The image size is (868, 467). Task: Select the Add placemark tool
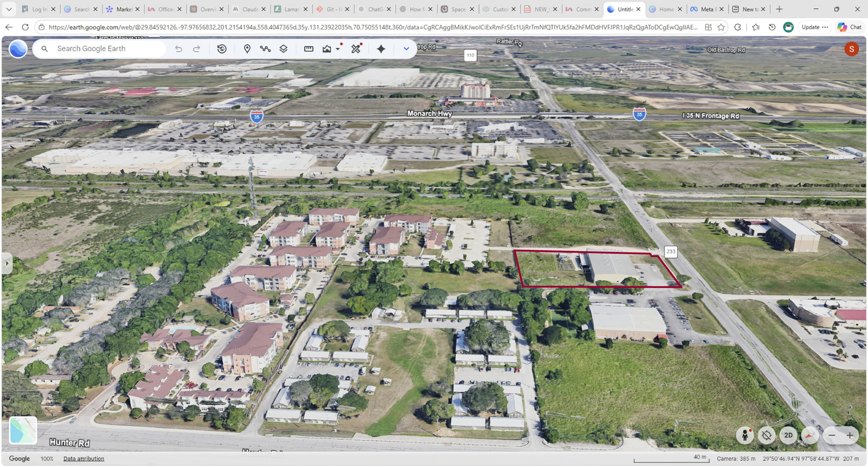[247, 49]
